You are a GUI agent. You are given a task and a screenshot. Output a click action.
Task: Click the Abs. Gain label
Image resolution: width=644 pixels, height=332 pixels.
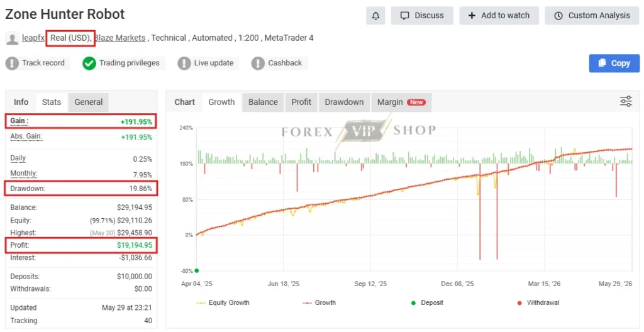point(26,136)
